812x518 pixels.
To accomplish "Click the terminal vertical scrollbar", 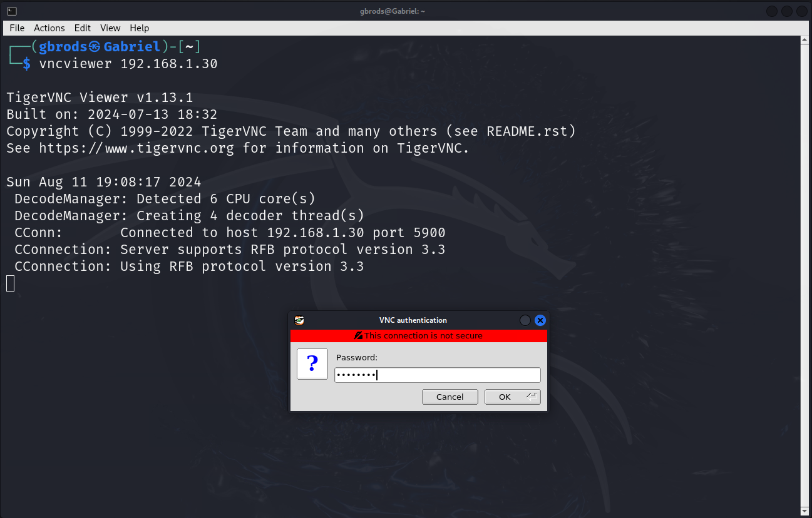I will 805,275.
